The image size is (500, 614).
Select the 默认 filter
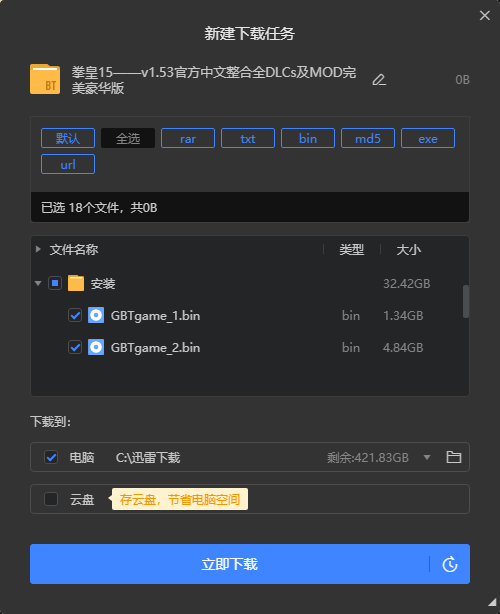pos(68,138)
